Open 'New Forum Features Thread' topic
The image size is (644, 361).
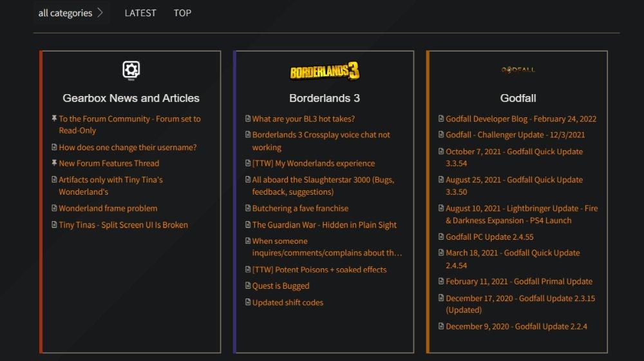109,163
